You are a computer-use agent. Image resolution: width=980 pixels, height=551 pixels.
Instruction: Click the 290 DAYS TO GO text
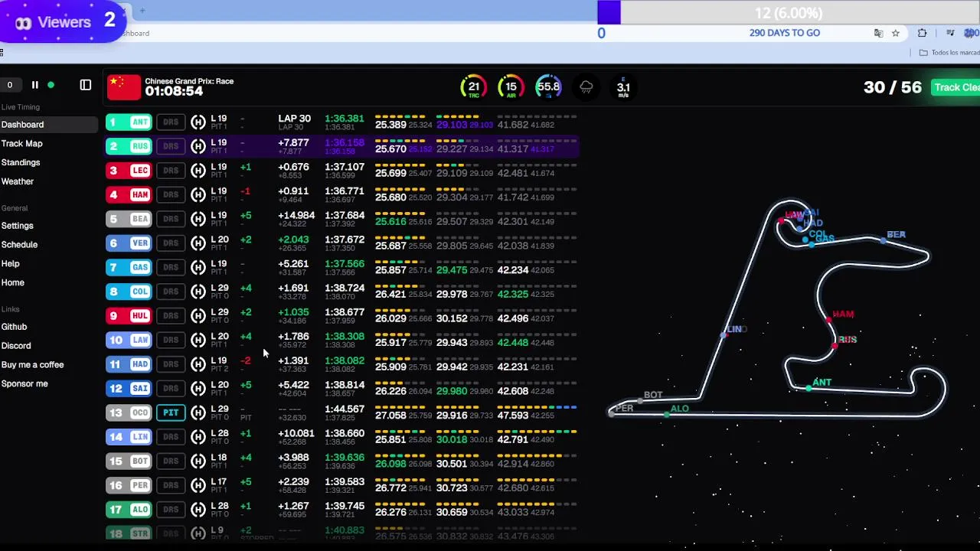[x=784, y=33]
